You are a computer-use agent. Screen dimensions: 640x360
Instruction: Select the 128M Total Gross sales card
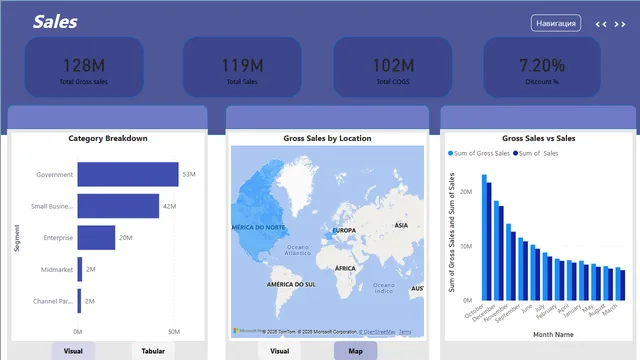(84, 67)
